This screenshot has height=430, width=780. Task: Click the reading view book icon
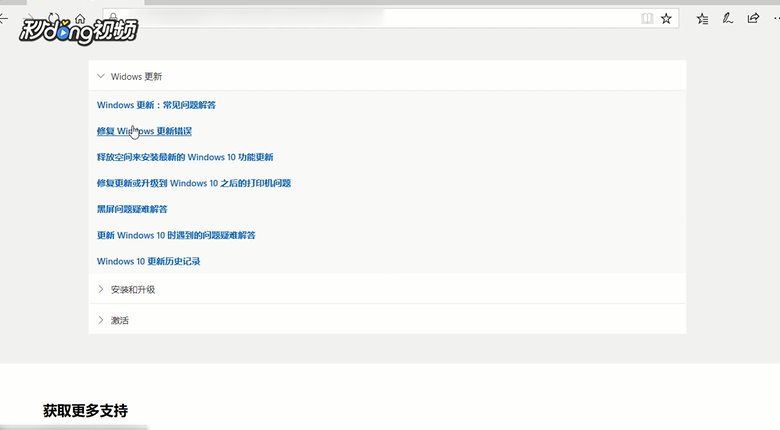pos(647,19)
